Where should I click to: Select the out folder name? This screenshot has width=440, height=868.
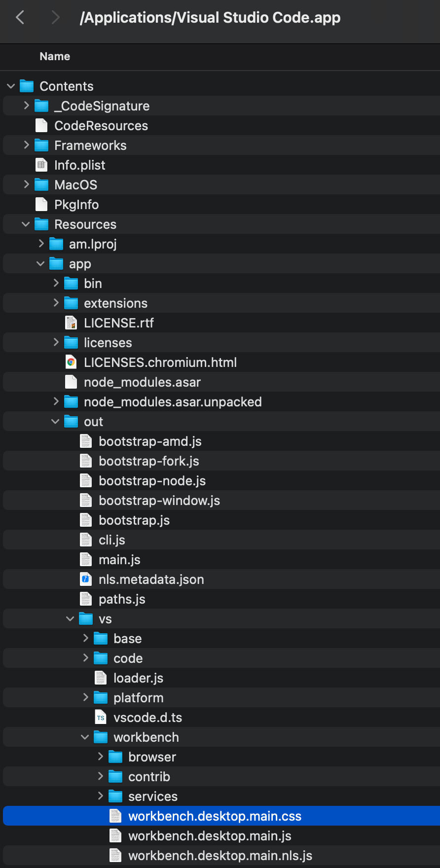point(93,422)
